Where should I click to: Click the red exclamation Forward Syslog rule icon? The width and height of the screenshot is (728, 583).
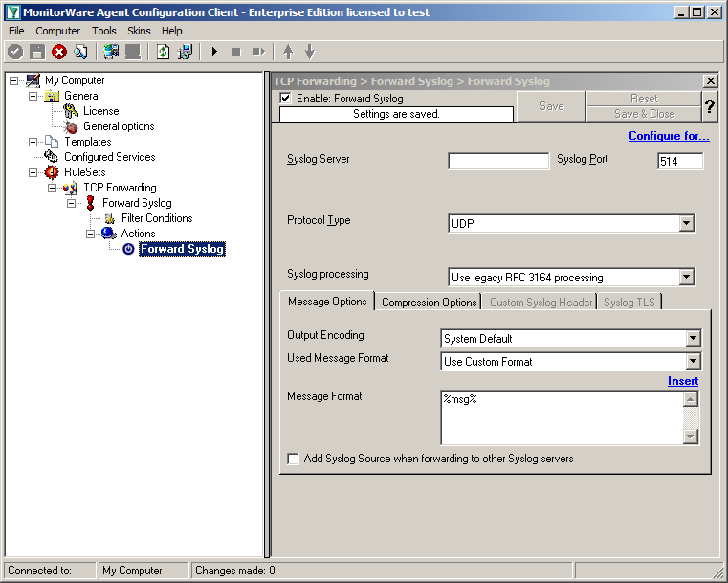(x=91, y=203)
